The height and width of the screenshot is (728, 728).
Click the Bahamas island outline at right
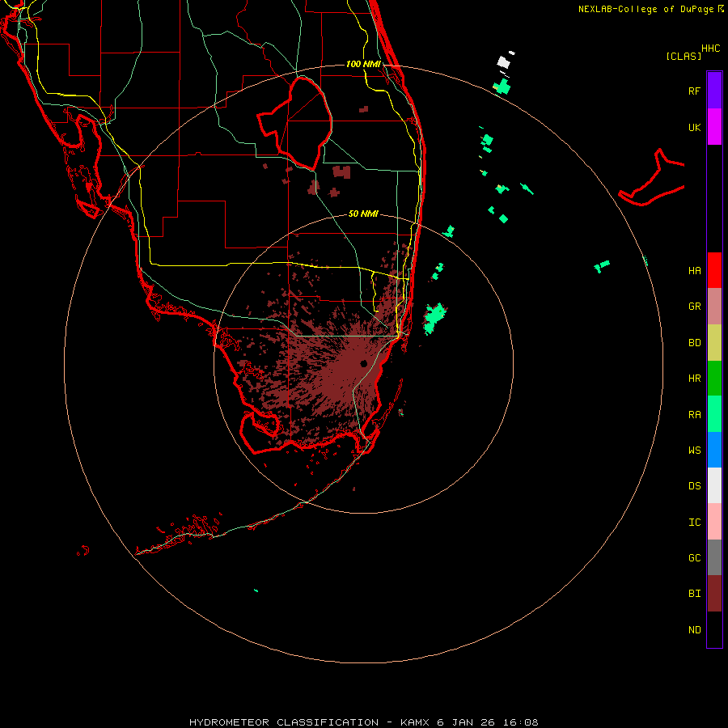651,179
